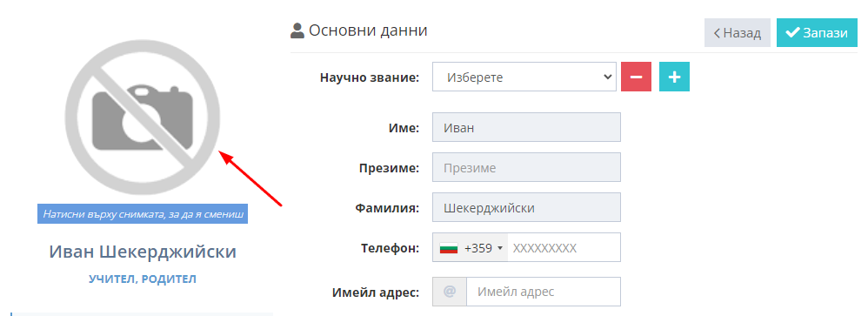Click the phone number XXXXXXXXX field
This screenshot has width=868, height=316.
pos(564,248)
